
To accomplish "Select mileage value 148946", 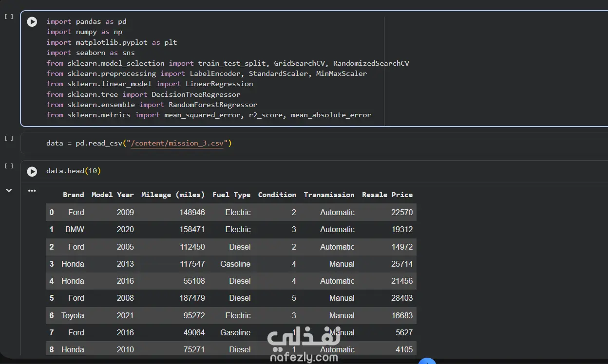I will [192, 212].
